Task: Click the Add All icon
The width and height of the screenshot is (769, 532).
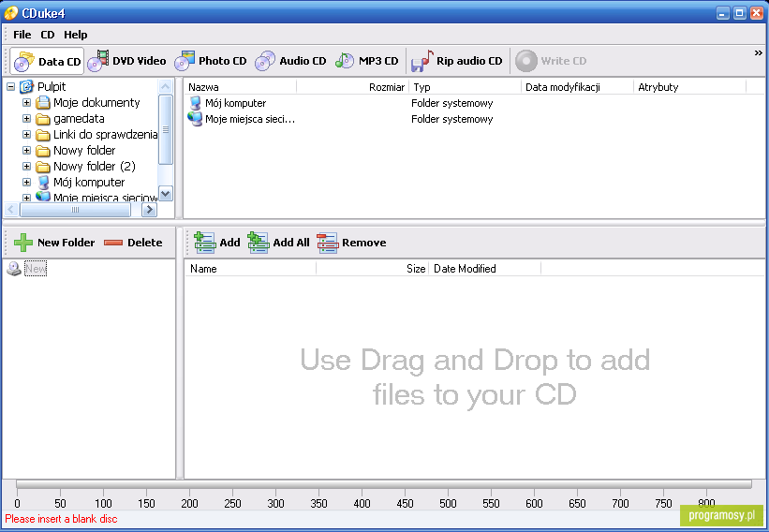Action: click(258, 243)
